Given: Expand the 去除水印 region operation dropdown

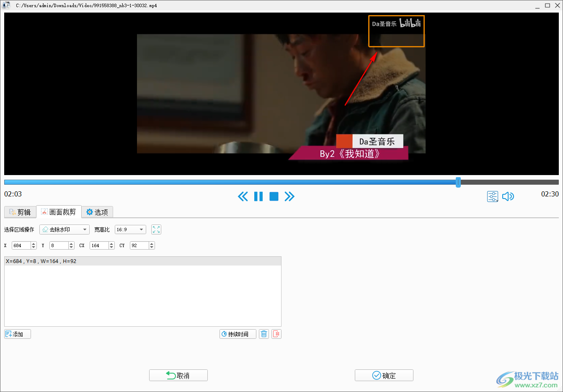Looking at the screenshot, I should pos(65,230).
